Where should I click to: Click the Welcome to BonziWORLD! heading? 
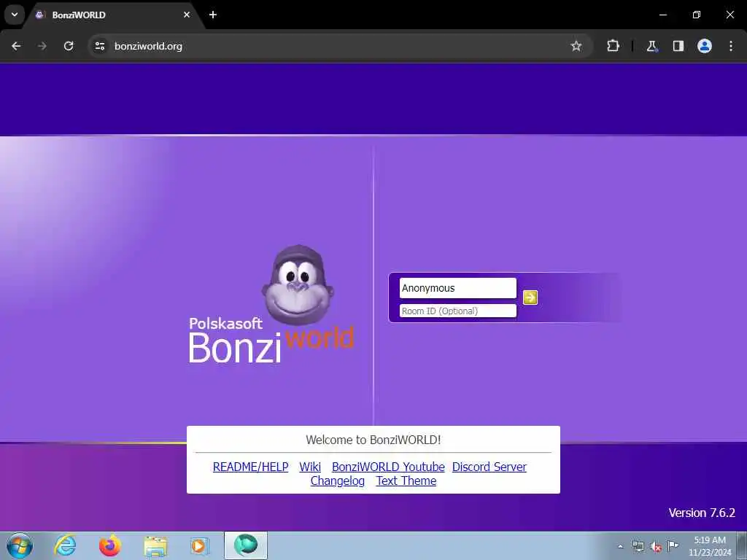(x=373, y=440)
